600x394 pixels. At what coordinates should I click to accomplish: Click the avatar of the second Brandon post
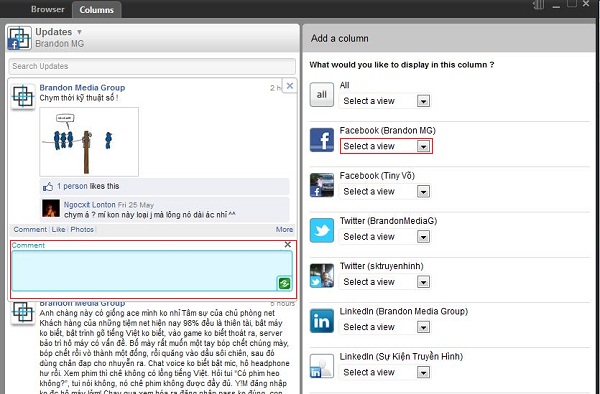(x=23, y=313)
